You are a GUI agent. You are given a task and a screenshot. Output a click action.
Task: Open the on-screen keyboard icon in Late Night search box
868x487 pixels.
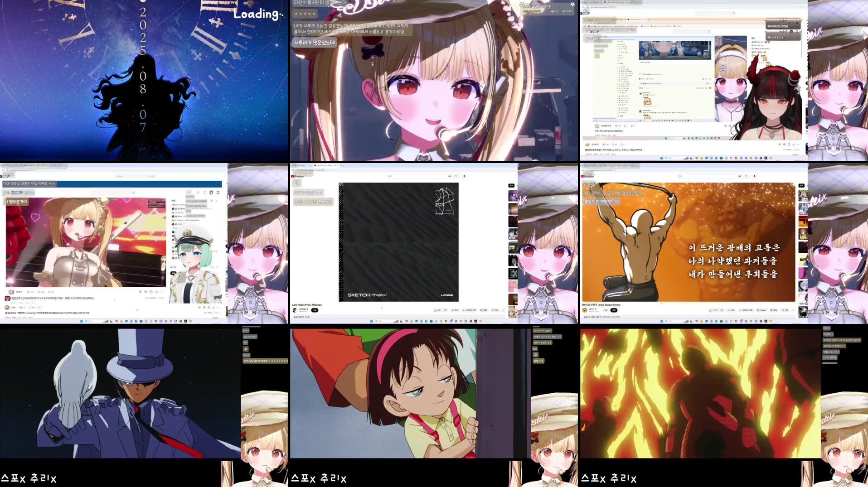click(450, 176)
